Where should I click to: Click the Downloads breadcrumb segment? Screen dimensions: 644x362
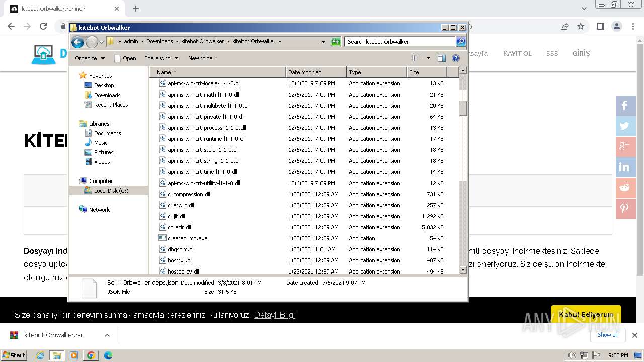(x=159, y=41)
